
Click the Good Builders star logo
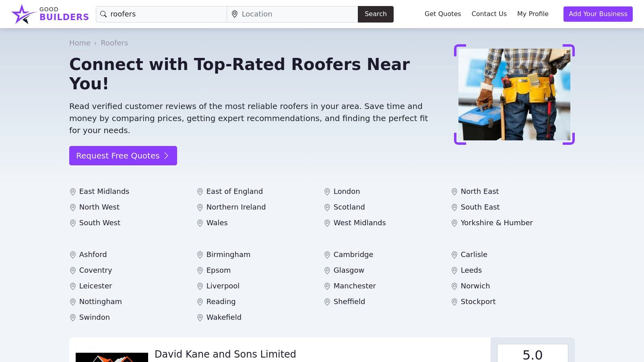coord(23,13)
